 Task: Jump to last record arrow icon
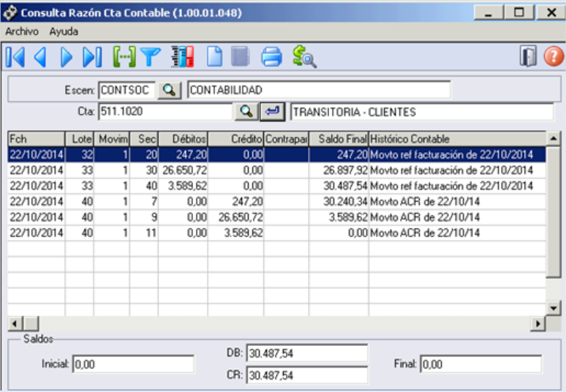pos(92,57)
